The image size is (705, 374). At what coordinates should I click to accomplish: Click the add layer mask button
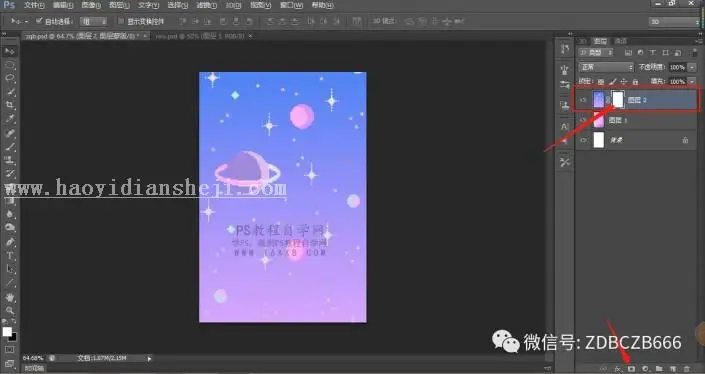coord(632,369)
